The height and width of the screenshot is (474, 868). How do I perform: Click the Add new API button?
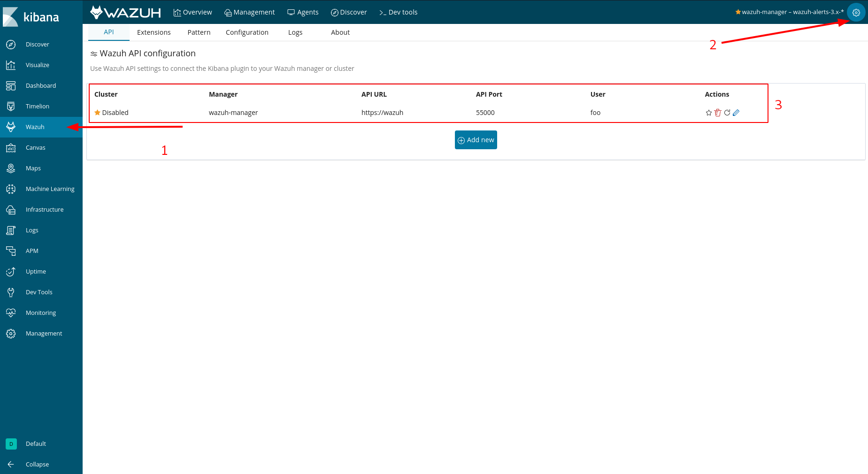click(476, 139)
